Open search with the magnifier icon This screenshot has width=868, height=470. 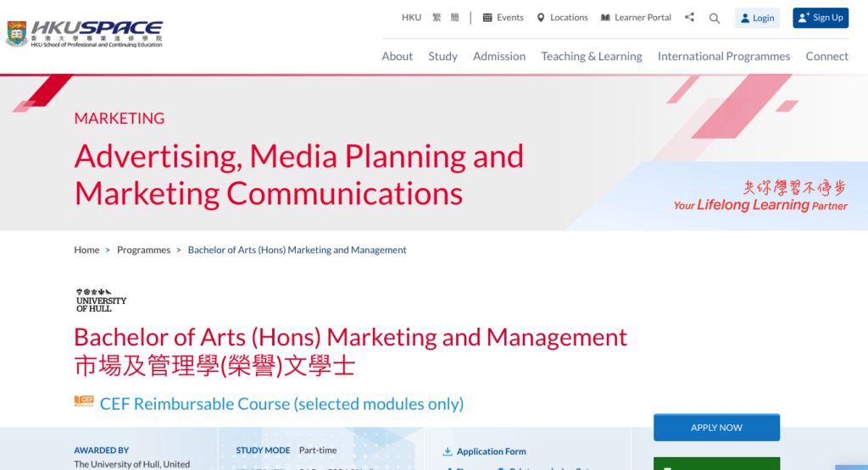715,18
